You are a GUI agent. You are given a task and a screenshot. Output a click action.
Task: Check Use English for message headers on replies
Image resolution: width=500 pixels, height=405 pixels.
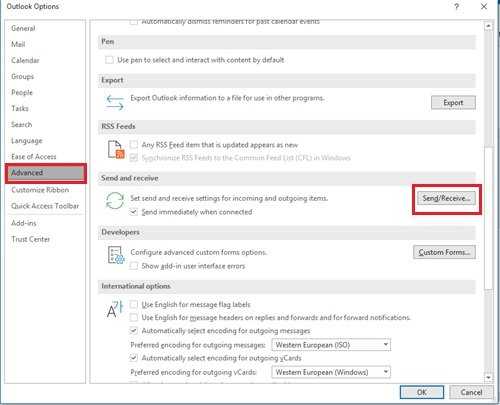(134, 317)
